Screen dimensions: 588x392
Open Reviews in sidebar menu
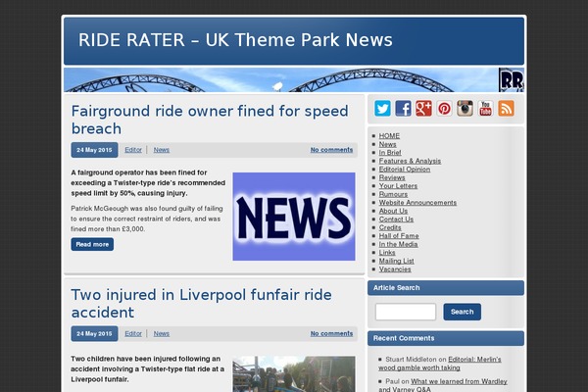point(392,177)
